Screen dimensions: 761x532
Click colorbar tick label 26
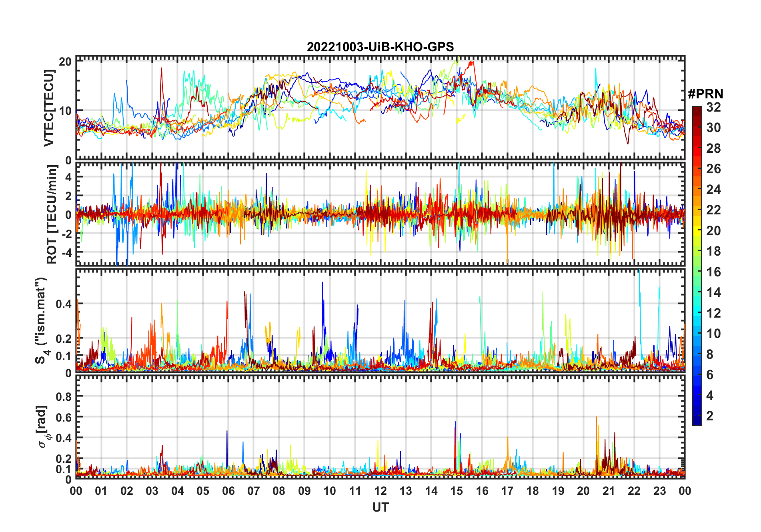[x=713, y=169]
